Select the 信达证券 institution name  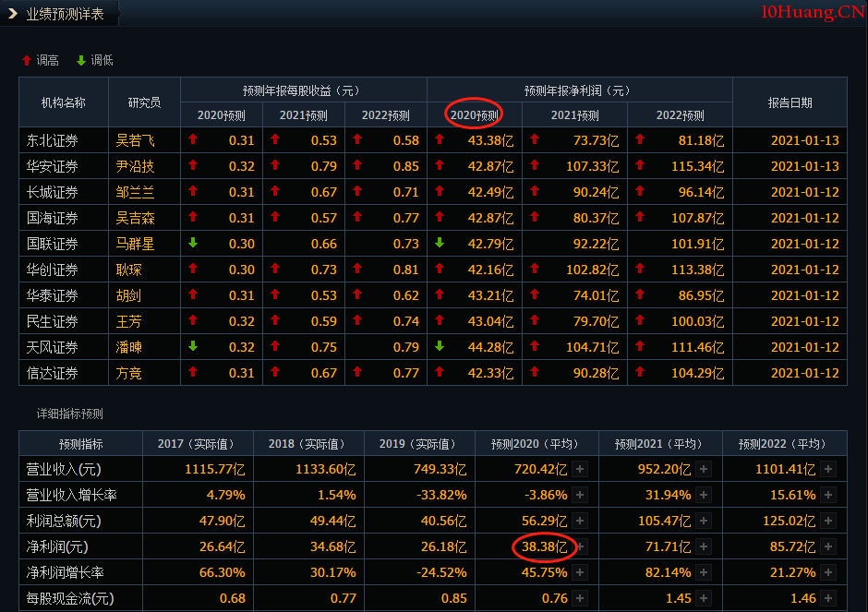coord(52,374)
